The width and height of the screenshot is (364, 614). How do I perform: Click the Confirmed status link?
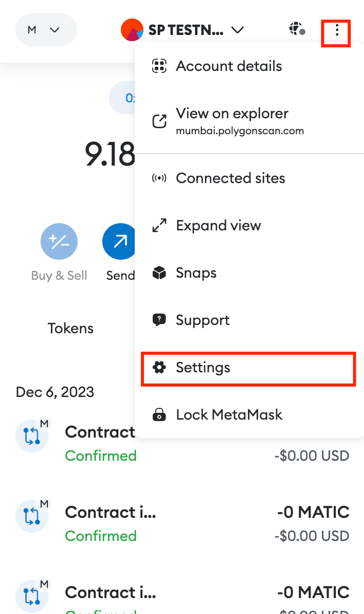point(101,456)
